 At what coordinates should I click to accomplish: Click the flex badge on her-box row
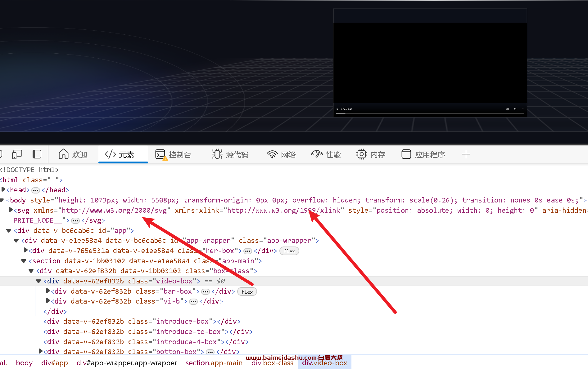tap(289, 251)
